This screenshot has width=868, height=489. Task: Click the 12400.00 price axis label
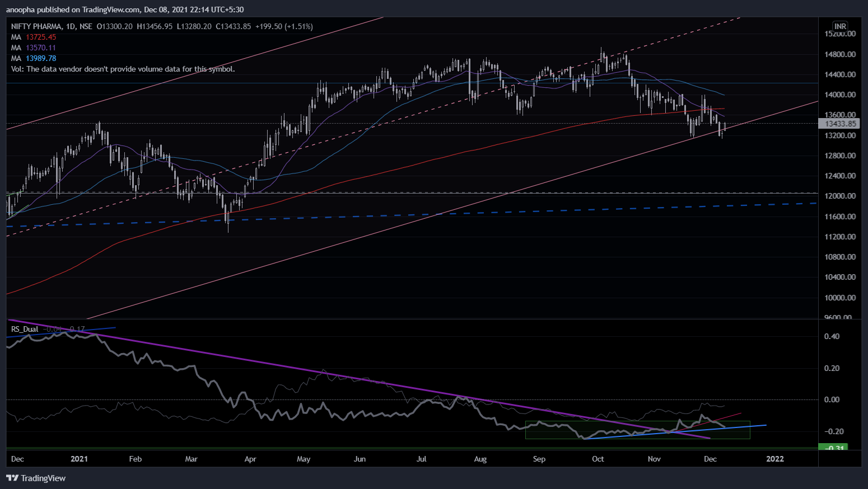(x=840, y=176)
